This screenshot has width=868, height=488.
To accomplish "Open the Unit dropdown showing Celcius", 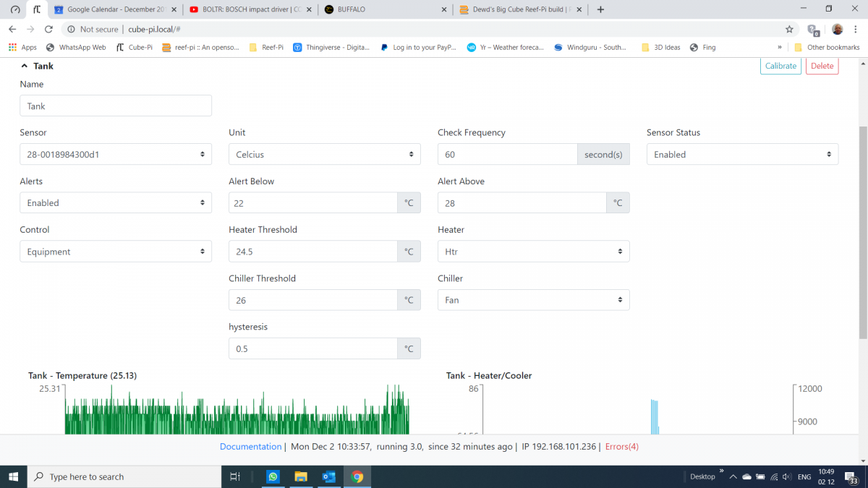I will pyautogui.click(x=325, y=154).
